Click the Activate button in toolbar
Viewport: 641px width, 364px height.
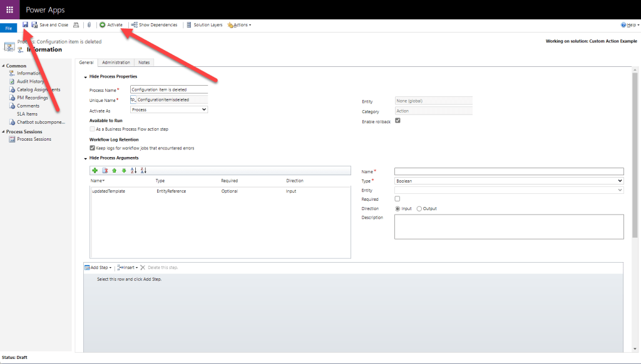(111, 25)
